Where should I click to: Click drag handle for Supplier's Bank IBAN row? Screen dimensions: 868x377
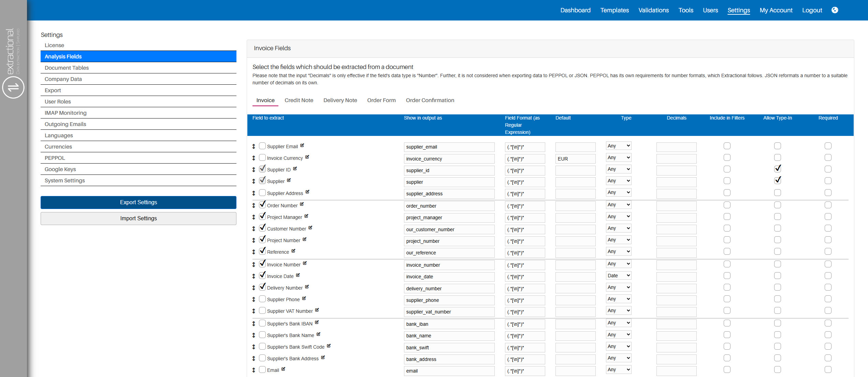254,324
